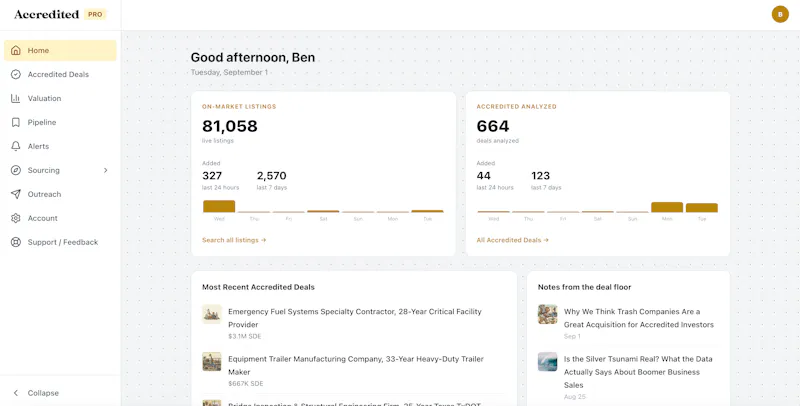Click the 2,570 last 7 days value

click(271, 176)
